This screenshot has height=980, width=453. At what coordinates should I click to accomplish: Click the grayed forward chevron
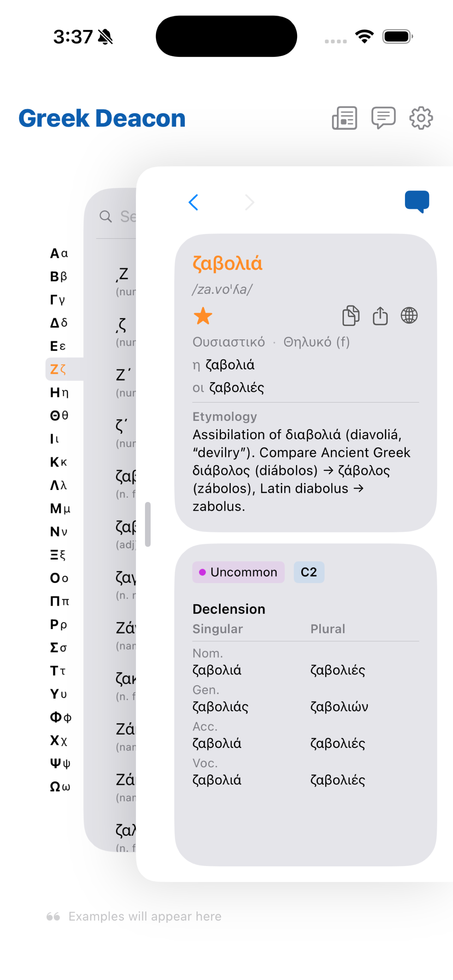pos(249,202)
